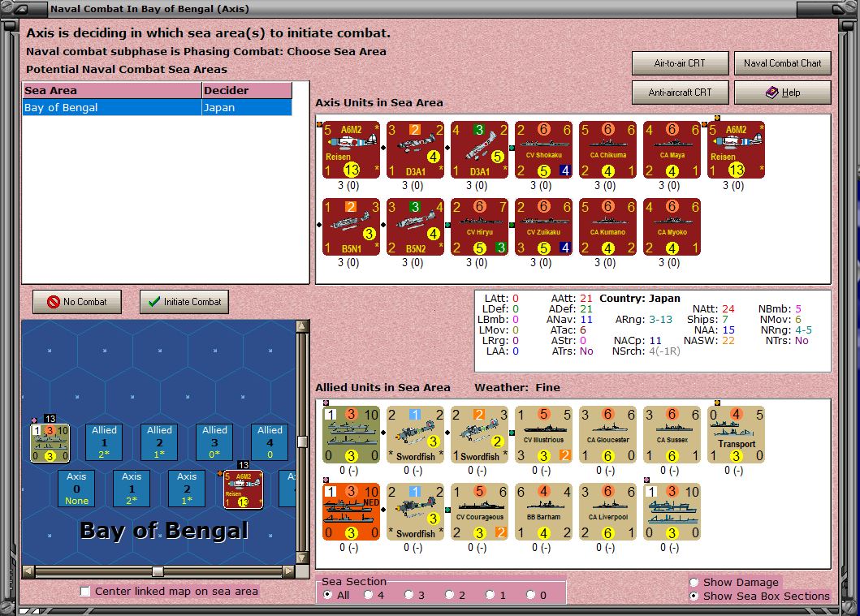The image size is (860, 616).
Task: Select the CA Liverpool cruiser unit
Action: pos(607,512)
